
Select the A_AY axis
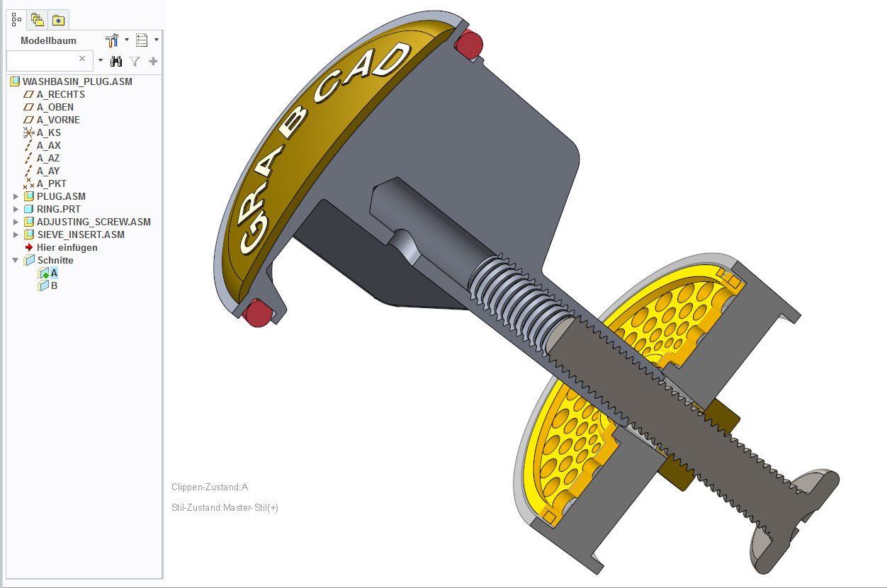pos(48,171)
